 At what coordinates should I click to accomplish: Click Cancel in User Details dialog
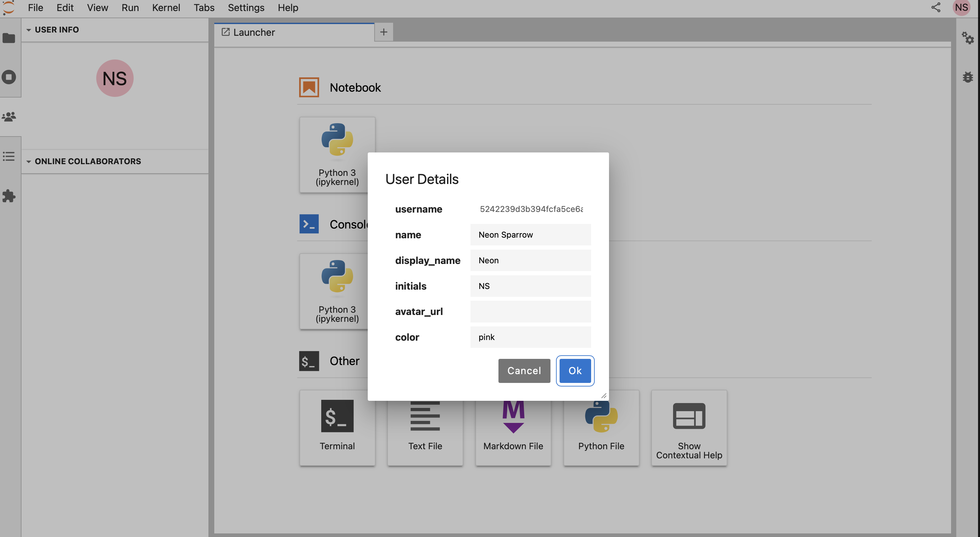524,371
